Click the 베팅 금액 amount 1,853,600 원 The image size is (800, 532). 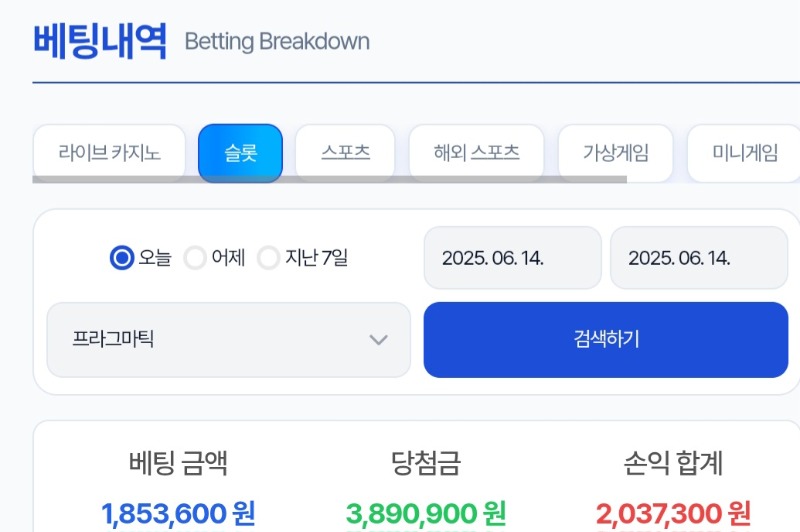[178, 513]
